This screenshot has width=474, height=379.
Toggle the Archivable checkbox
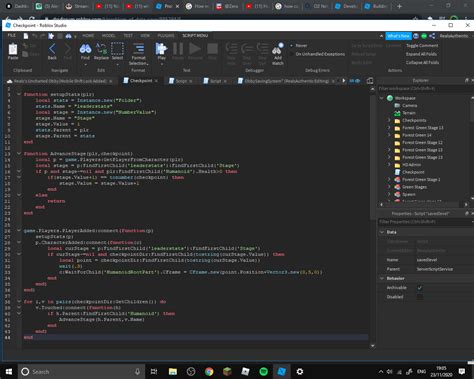pyautogui.click(x=420, y=288)
